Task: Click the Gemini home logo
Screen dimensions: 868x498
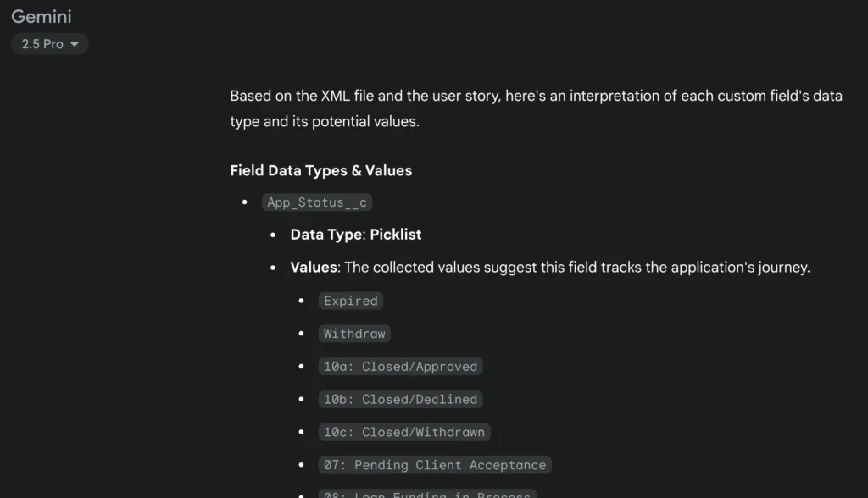Action: pos(41,16)
